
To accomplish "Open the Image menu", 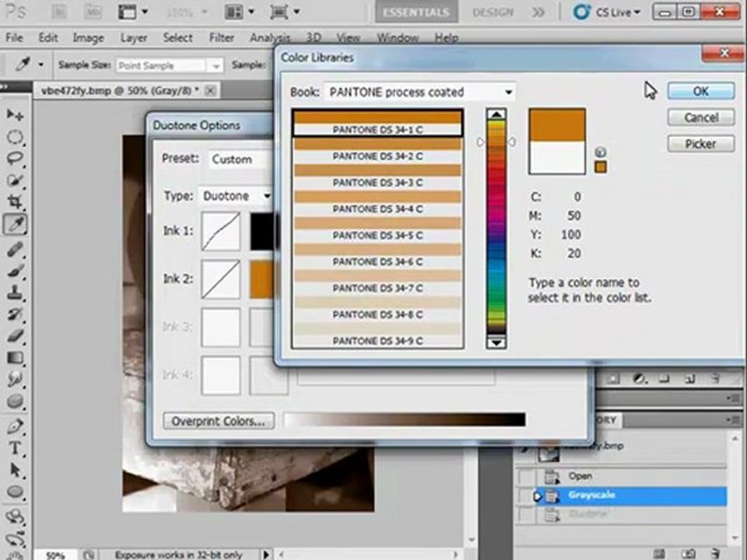I will 88,37.
